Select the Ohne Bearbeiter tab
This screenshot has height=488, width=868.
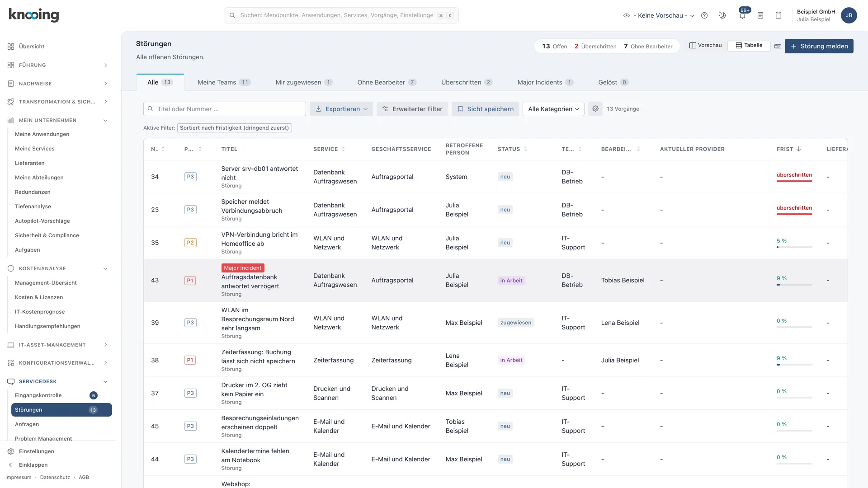click(387, 82)
